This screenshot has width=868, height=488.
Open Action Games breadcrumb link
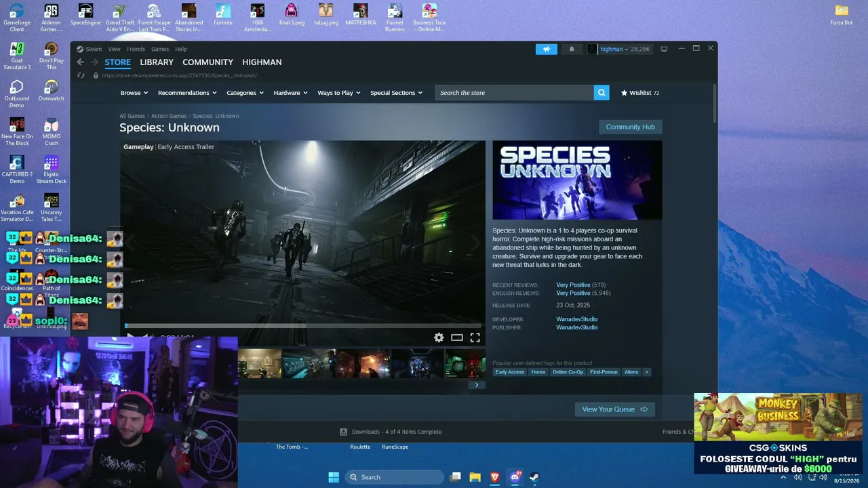[169, 116]
